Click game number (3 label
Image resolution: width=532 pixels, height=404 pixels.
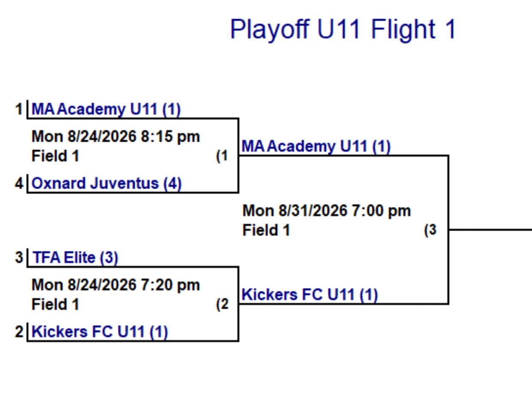[430, 230]
